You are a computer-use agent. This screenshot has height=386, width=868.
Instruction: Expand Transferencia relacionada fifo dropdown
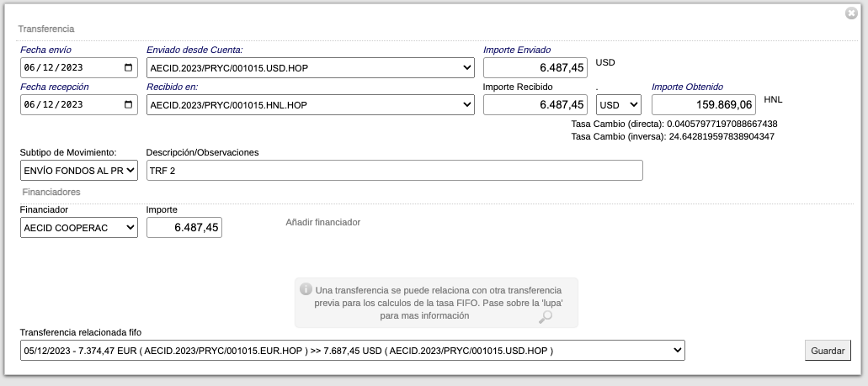[x=352, y=350]
